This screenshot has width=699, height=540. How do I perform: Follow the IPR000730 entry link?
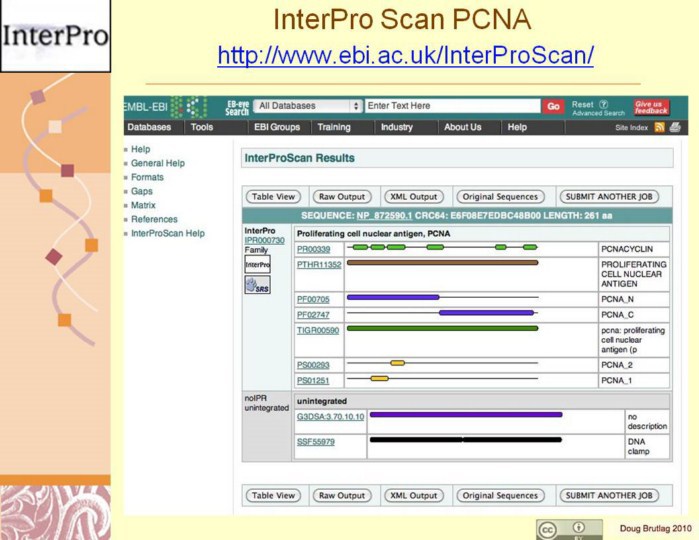tap(265, 241)
